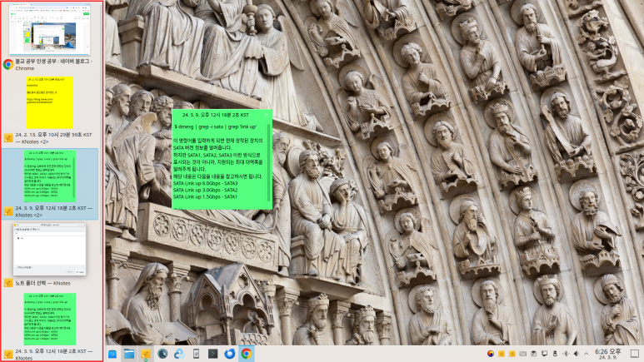Image resolution: width=644 pixels, height=362 pixels.
Task: Click the green sticky note's vertical scrollbar
Action: click(269, 162)
